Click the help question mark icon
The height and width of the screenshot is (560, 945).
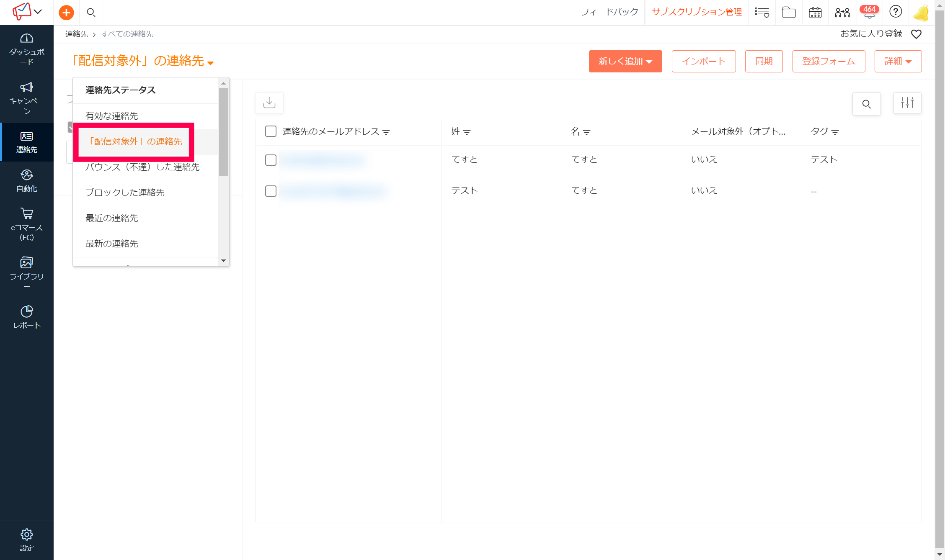pyautogui.click(x=896, y=12)
